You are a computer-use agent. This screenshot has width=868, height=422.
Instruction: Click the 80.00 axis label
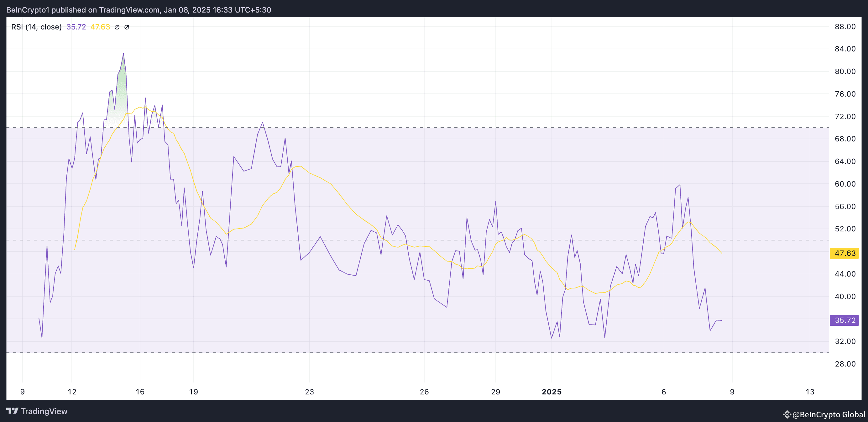tap(845, 71)
